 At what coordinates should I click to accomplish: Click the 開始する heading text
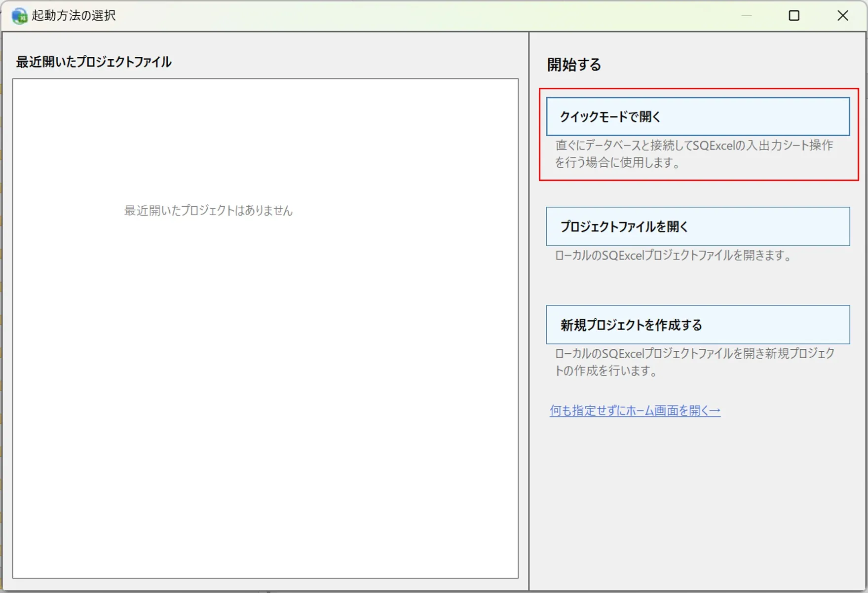click(x=574, y=65)
